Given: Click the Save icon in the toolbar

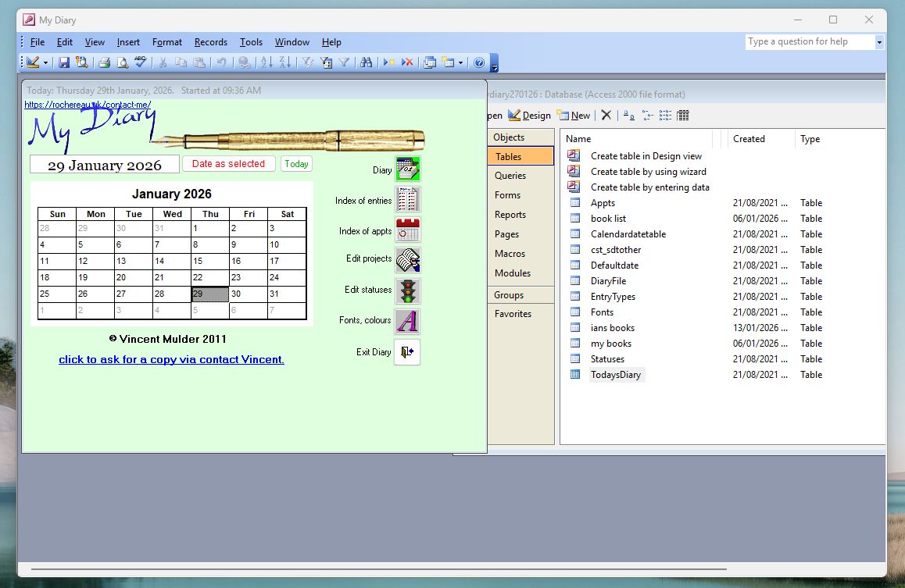Looking at the screenshot, I should point(64,62).
